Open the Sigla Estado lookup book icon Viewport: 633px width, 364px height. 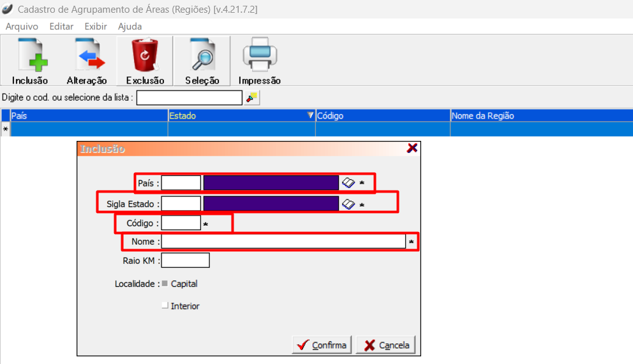(348, 204)
